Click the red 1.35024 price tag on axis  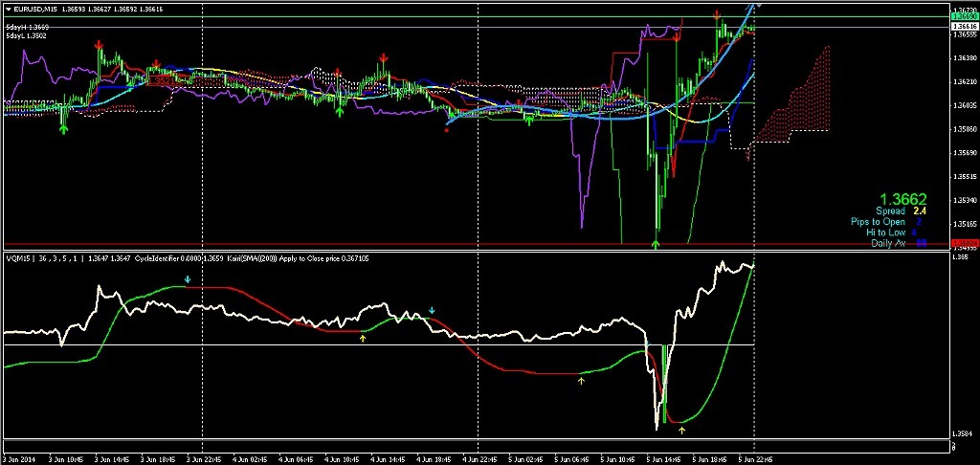tap(965, 243)
